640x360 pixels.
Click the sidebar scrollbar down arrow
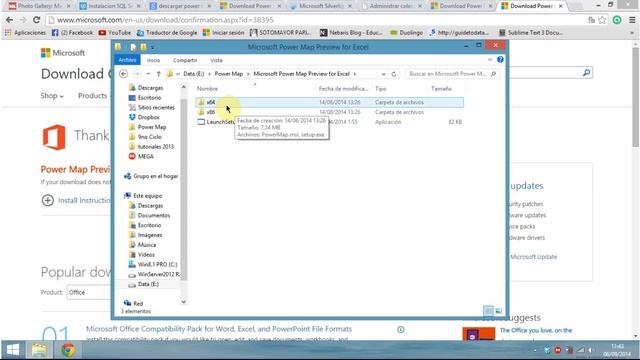coord(184,302)
